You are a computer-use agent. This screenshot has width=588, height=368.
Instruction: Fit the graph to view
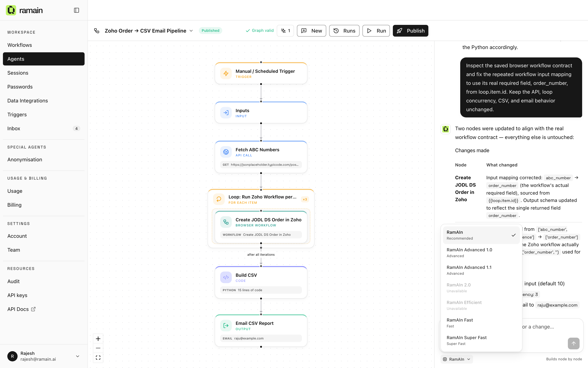[98, 358]
